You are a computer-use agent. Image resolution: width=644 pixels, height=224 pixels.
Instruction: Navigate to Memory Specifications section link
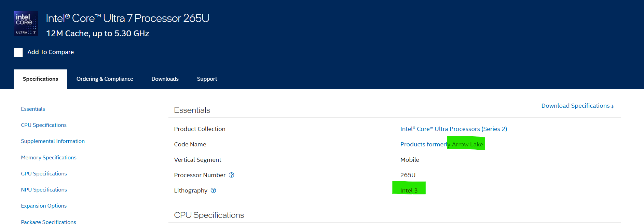point(49,158)
